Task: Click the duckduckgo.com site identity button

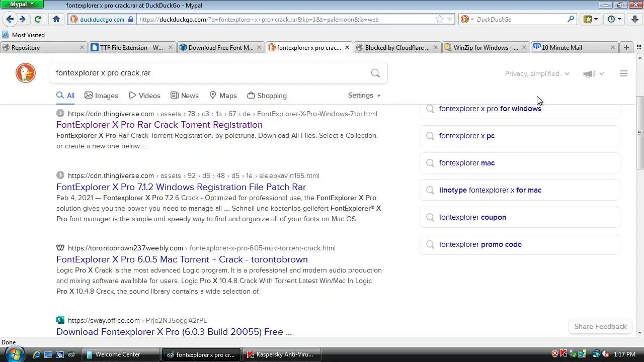Action: (102, 19)
